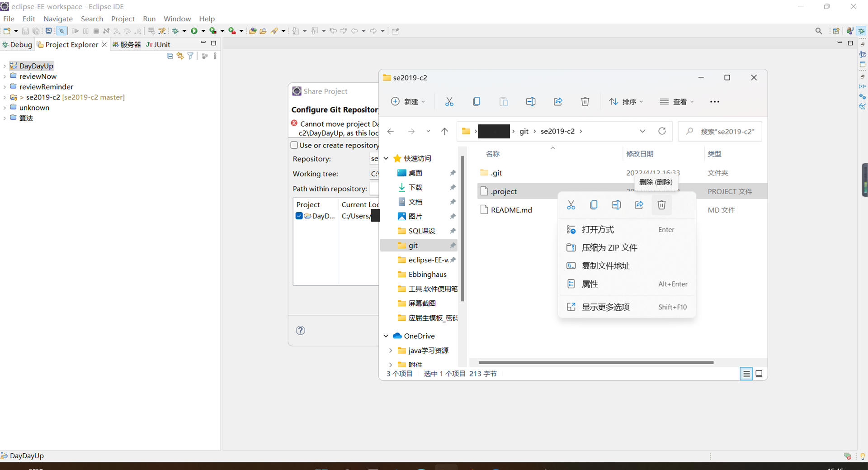The height and width of the screenshot is (470, 868).
Task: Uncheck the DayD... project in Share Project dialog
Action: point(299,216)
